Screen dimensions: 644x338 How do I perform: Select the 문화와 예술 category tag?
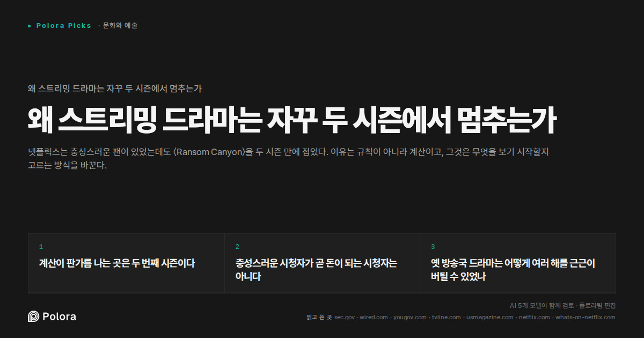[x=120, y=26]
